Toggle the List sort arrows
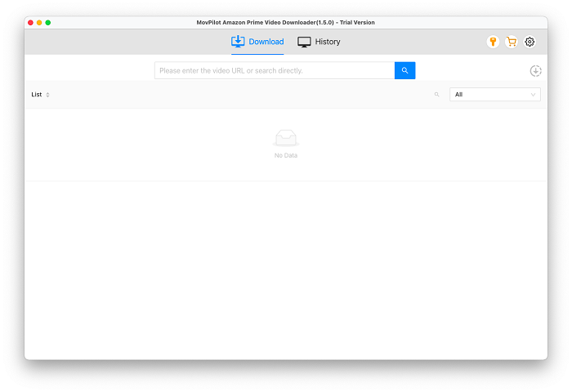 [47, 95]
